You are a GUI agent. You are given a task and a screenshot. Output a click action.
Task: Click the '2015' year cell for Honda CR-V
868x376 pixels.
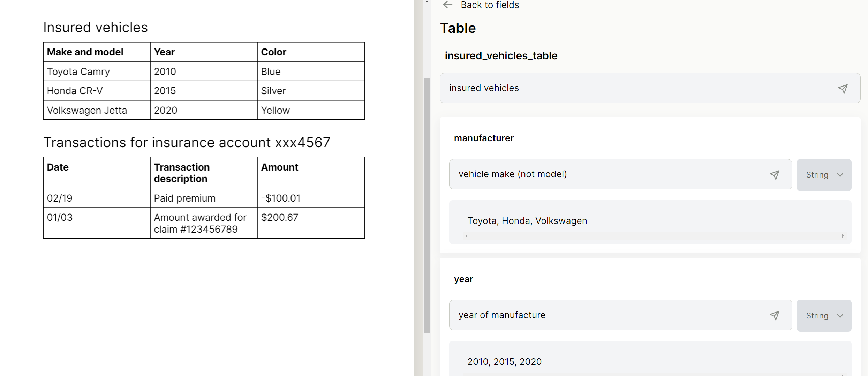click(x=204, y=91)
